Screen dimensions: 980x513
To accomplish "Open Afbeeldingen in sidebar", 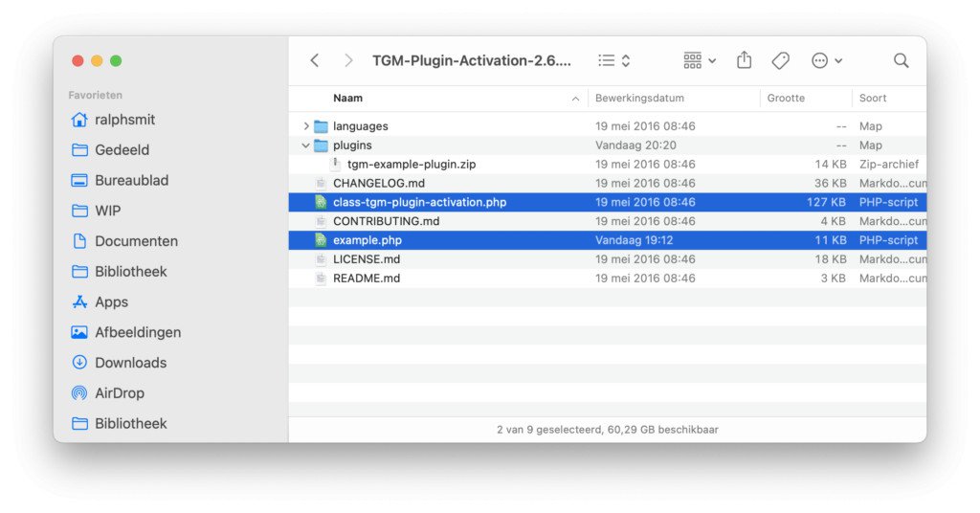I will tap(126, 332).
